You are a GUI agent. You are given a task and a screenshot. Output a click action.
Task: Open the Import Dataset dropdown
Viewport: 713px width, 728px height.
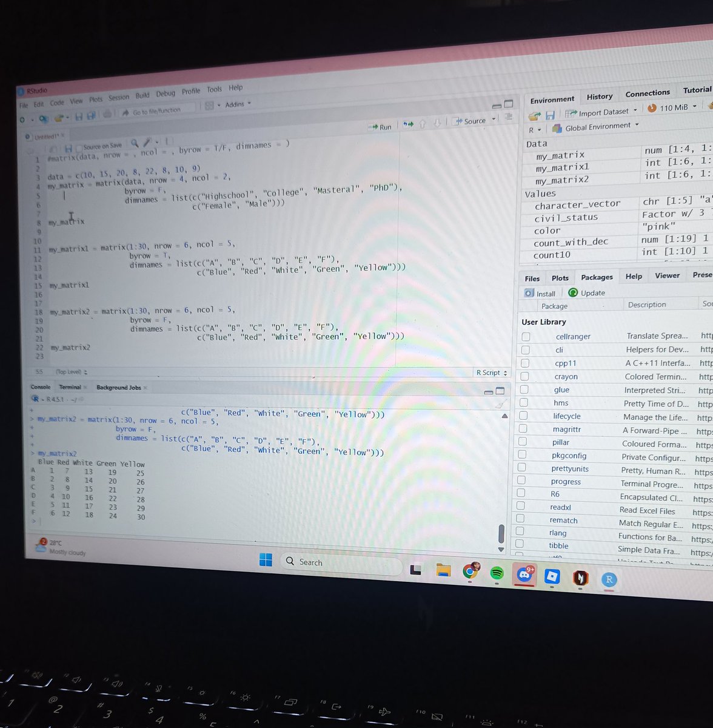coord(601,112)
